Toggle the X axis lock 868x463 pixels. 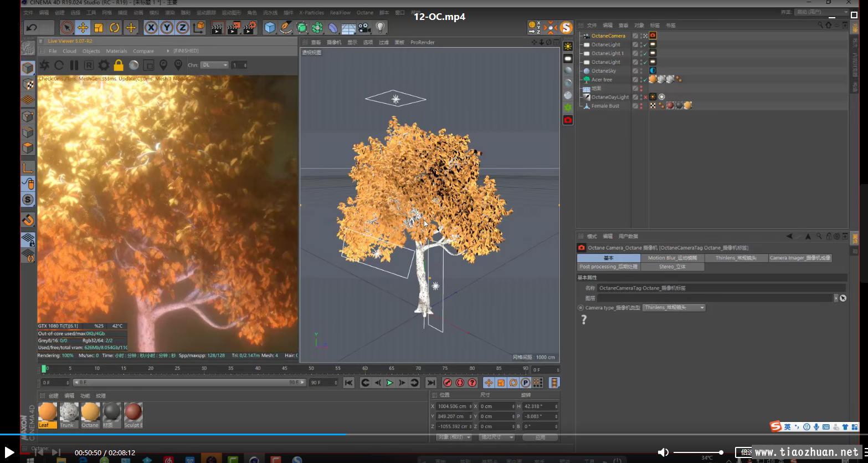pos(151,27)
